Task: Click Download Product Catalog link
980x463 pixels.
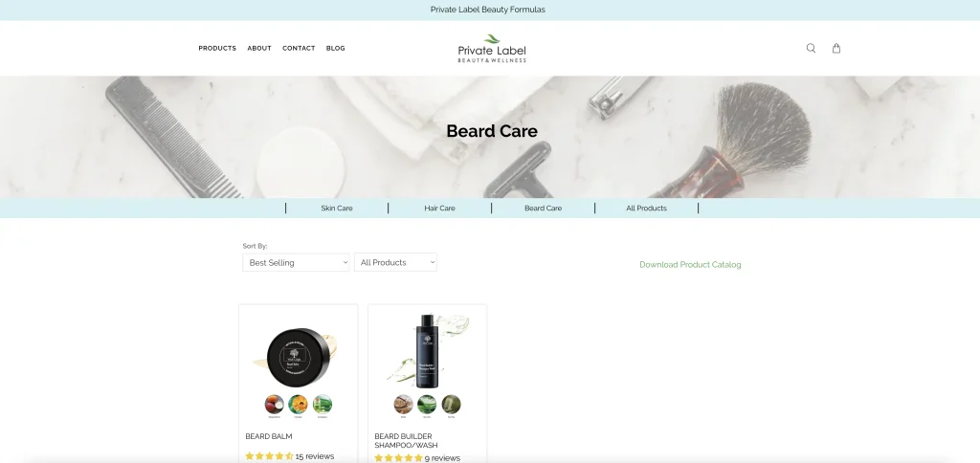Action: click(690, 265)
